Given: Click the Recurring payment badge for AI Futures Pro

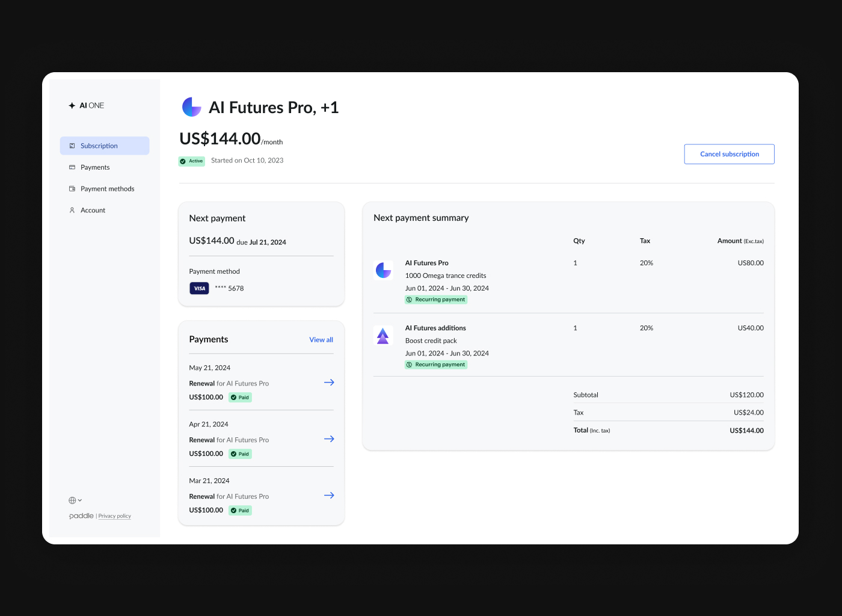Looking at the screenshot, I should 435,299.
